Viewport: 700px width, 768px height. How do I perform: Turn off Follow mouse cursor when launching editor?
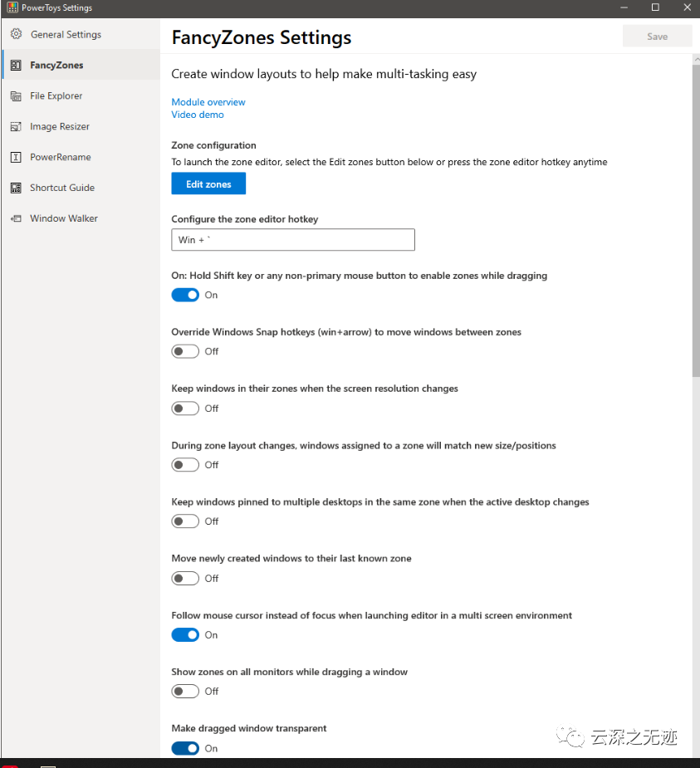(184, 634)
